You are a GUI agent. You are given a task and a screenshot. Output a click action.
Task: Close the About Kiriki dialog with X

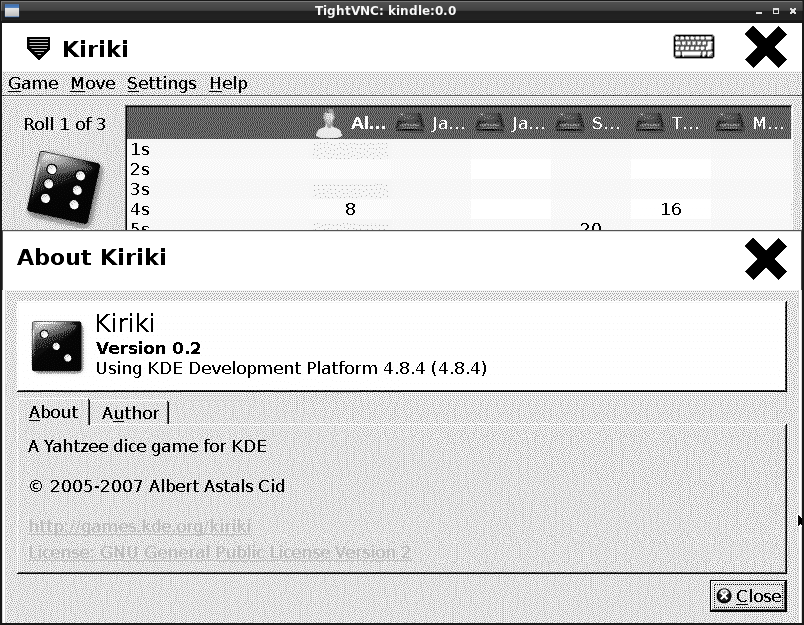[766, 258]
